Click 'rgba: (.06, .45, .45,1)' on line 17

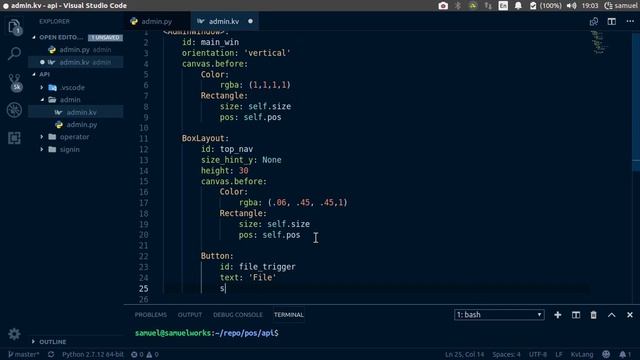pos(293,202)
